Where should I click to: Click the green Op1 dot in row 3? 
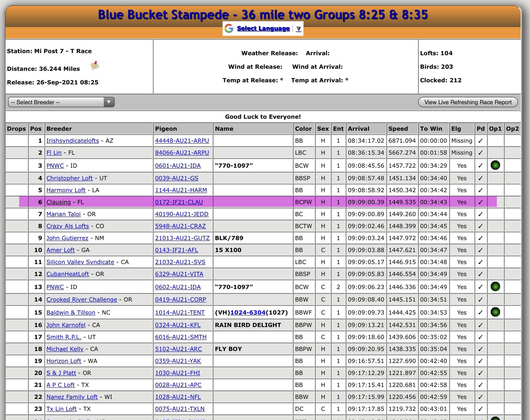pos(495,165)
